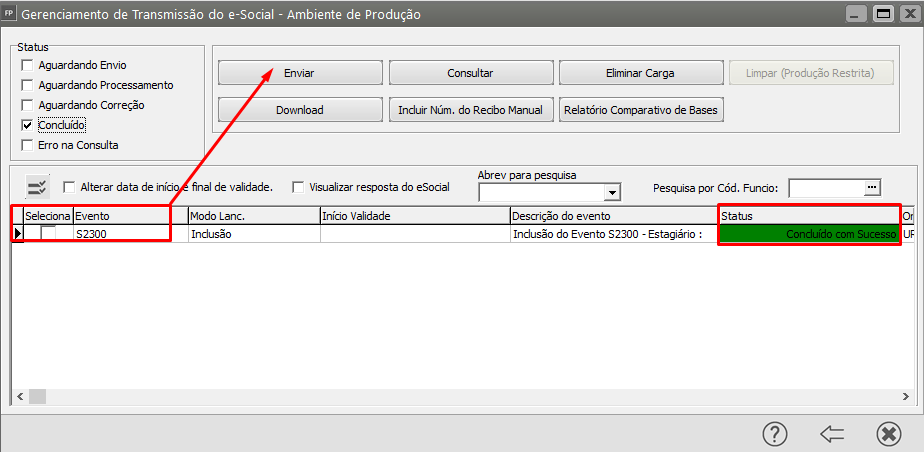The image size is (924, 452).
Task: Check the Aguardando Processamento filter
Action: click(27, 85)
